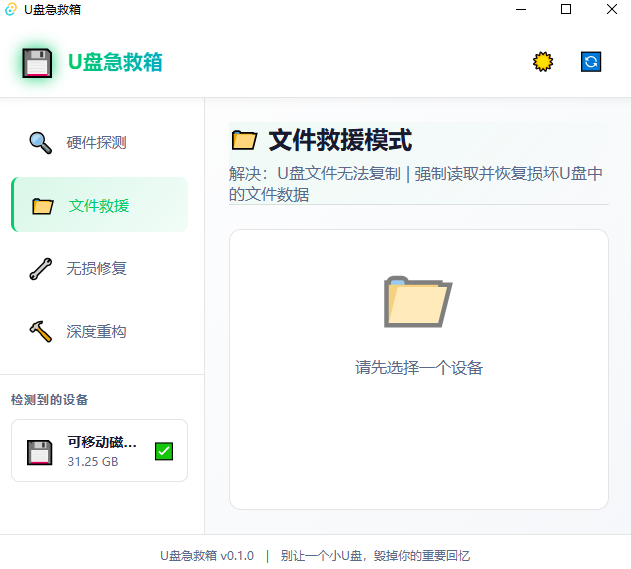Select the 可移动磁 device name
Viewport: 631px width, 569px height.
pos(102,442)
